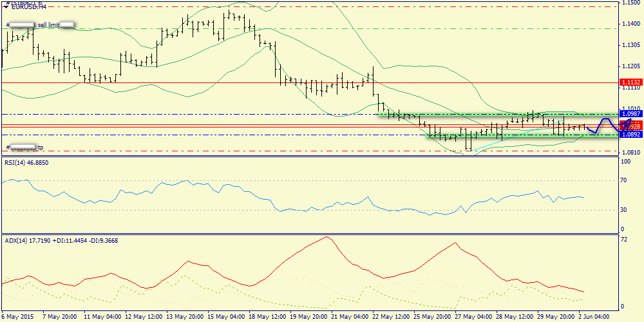Click the triangle arrow beside EURUSD,H4
Screen dimensions: 644x322
5,7
